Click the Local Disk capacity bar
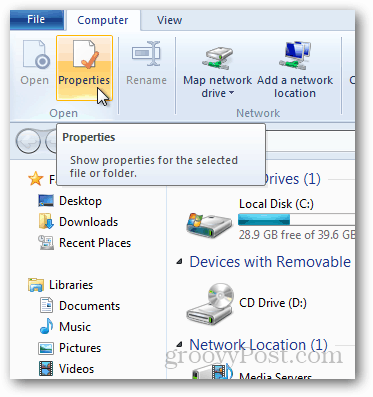The height and width of the screenshot is (397, 373). point(296,220)
